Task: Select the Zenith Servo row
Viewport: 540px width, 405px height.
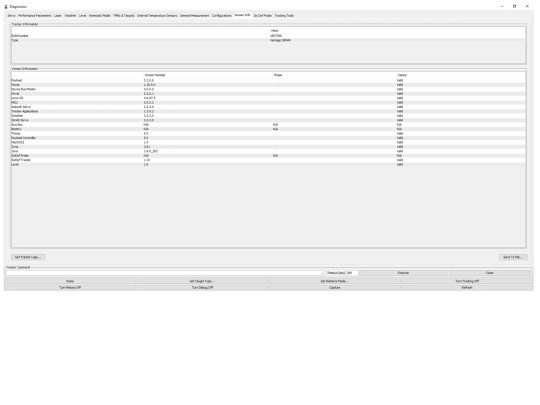Action: tap(268, 120)
